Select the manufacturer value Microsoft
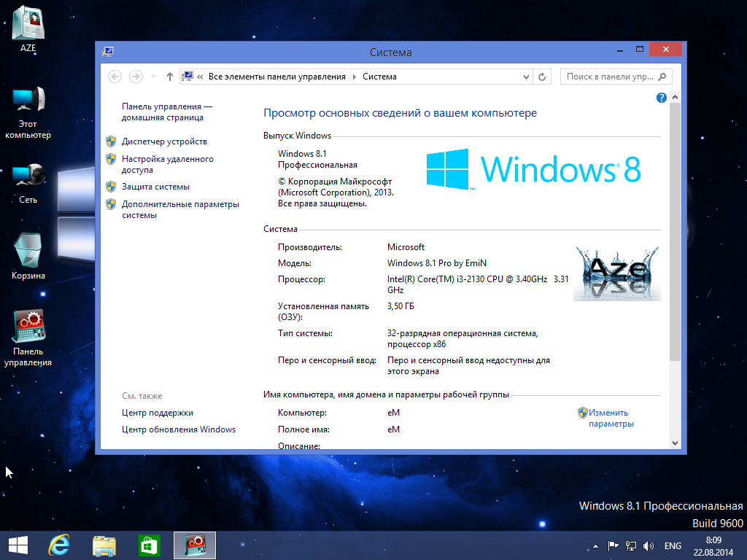Image resolution: width=747 pixels, height=560 pixels. pos(406,247)
